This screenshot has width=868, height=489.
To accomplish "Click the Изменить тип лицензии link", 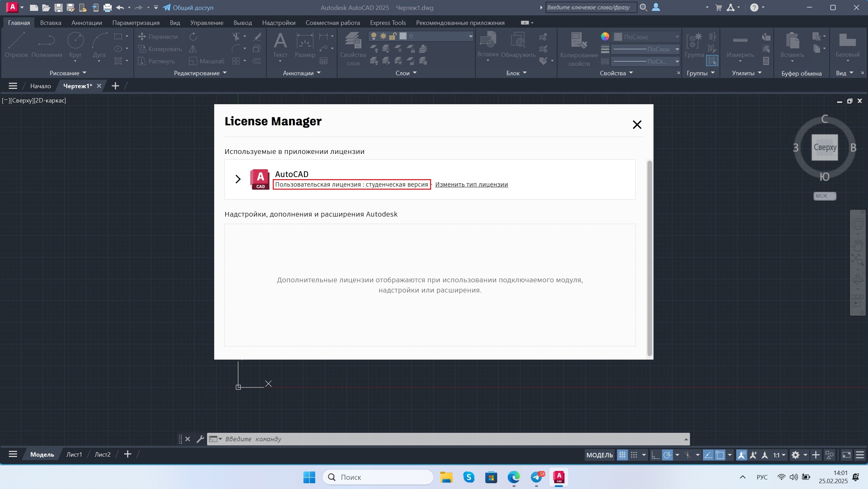I will tap(471, 184).
